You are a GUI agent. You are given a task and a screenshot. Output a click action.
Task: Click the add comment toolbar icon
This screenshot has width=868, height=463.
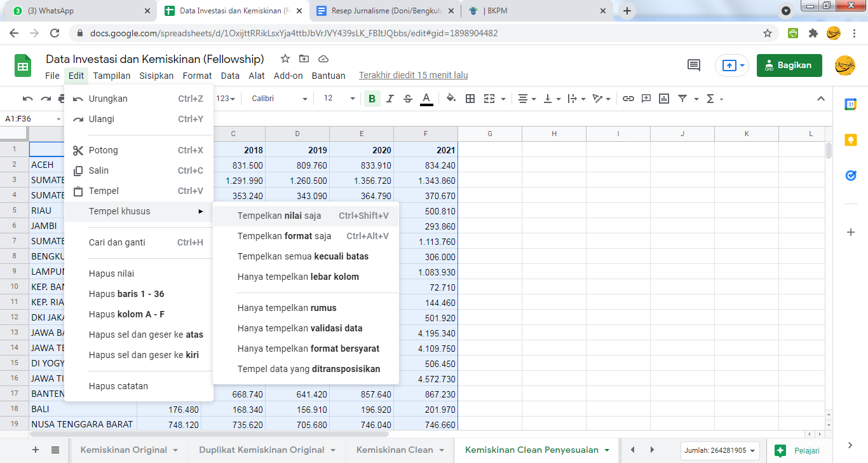click(x=646, y=99)
